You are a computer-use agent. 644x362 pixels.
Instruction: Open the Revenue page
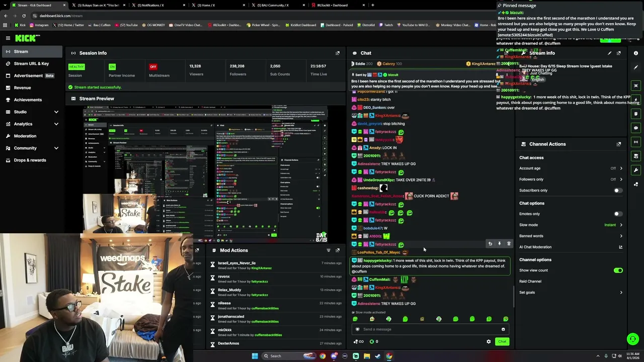point(32,87)
